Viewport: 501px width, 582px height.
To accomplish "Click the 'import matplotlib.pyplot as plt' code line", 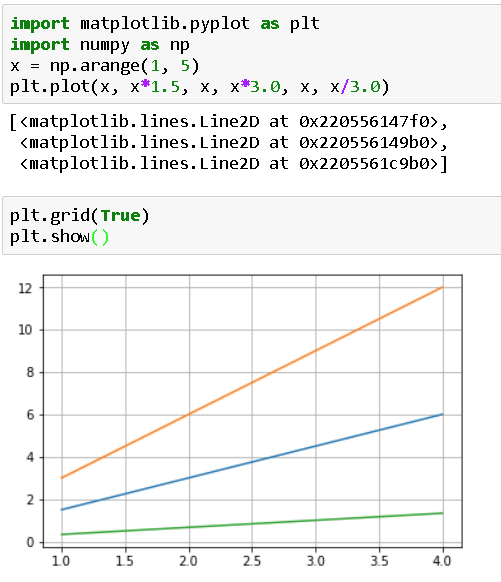I will [x=165, y=24].
